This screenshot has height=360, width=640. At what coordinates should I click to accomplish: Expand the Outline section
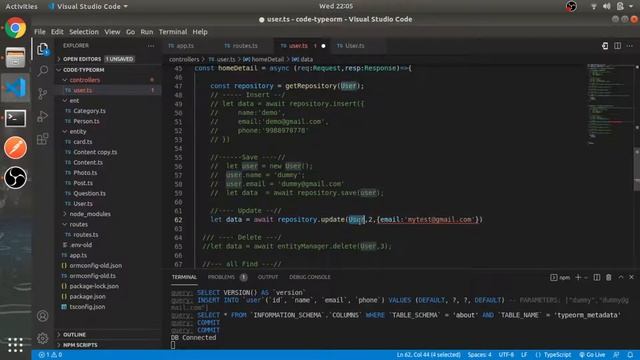(x=109, y=335)
